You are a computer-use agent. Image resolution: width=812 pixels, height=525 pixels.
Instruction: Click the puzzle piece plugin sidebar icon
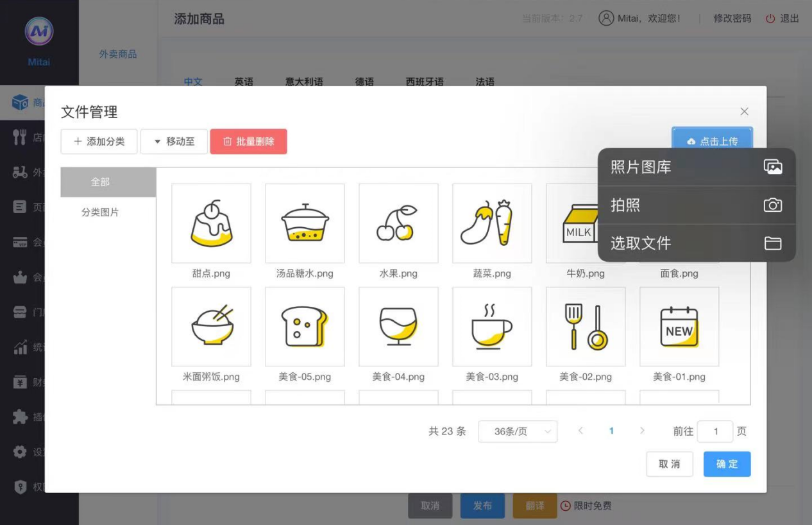[20, 417]
